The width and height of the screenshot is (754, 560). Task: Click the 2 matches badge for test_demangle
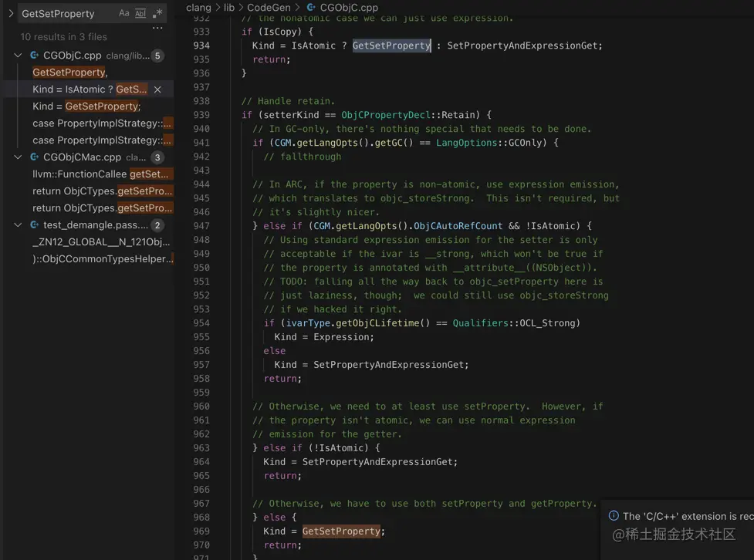pyautogui.click(x=157, y=225)
